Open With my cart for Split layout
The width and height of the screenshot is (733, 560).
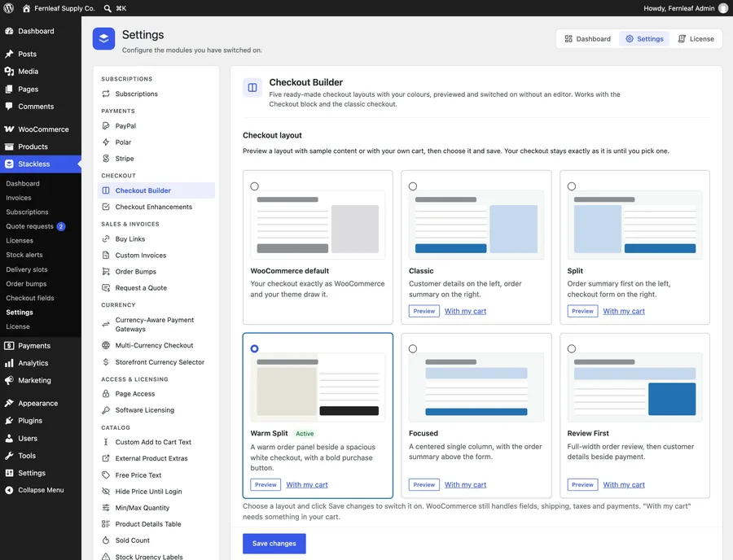click(624, 311)
